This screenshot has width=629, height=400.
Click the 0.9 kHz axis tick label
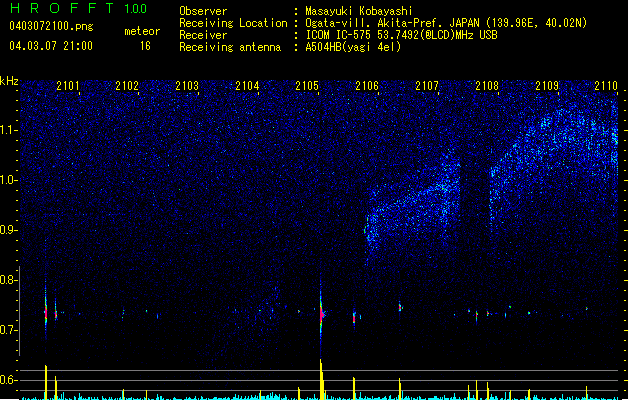[8, 230]
